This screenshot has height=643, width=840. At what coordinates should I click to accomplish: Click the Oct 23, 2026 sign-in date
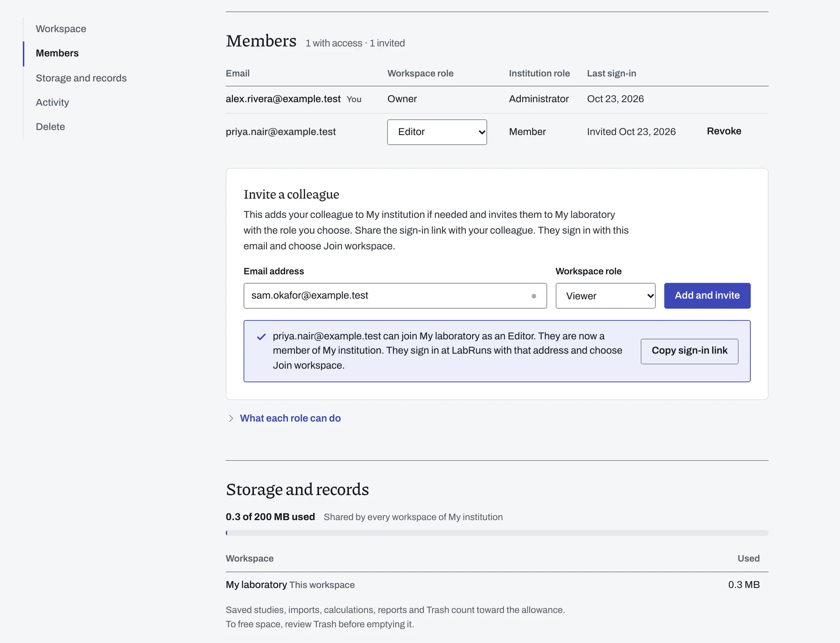615,99
